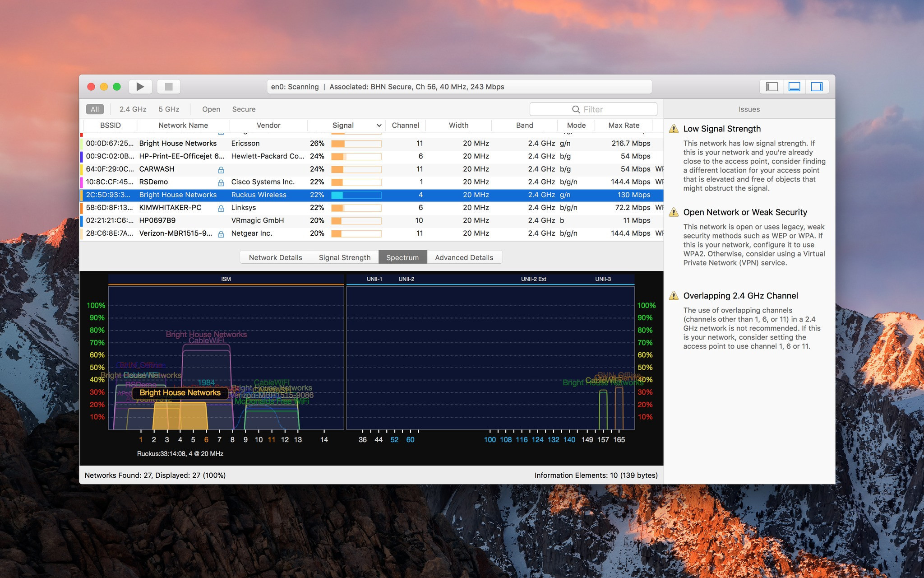Click the Network Details button
This screenshot has height=578, width=924.
pos(275,257)
